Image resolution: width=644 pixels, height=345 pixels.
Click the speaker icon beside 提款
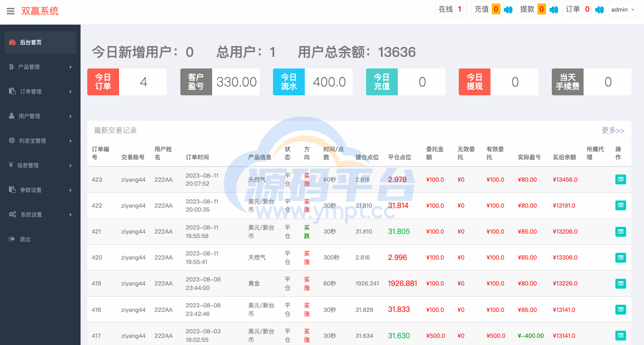[x=554, y=9]
